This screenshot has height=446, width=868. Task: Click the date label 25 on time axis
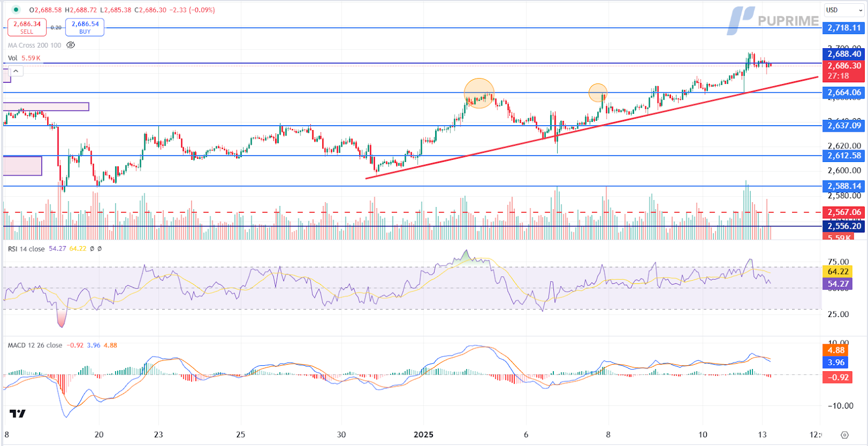[x=241, y=435]
